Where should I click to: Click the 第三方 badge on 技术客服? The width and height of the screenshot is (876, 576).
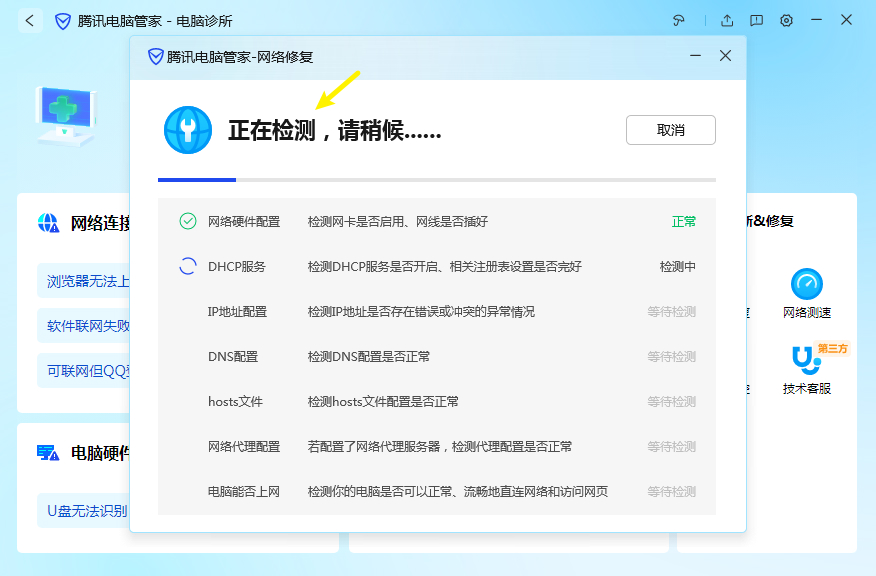832,349
